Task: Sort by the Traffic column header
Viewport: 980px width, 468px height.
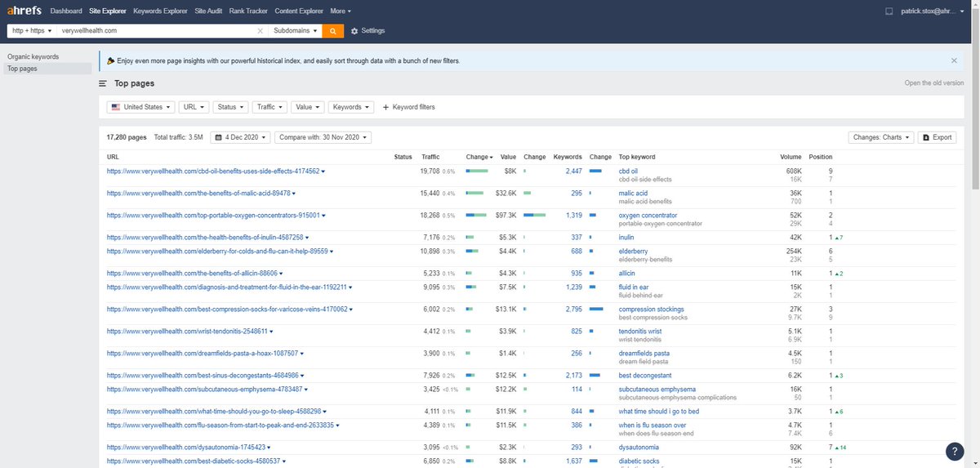Action: coord(430,156)
